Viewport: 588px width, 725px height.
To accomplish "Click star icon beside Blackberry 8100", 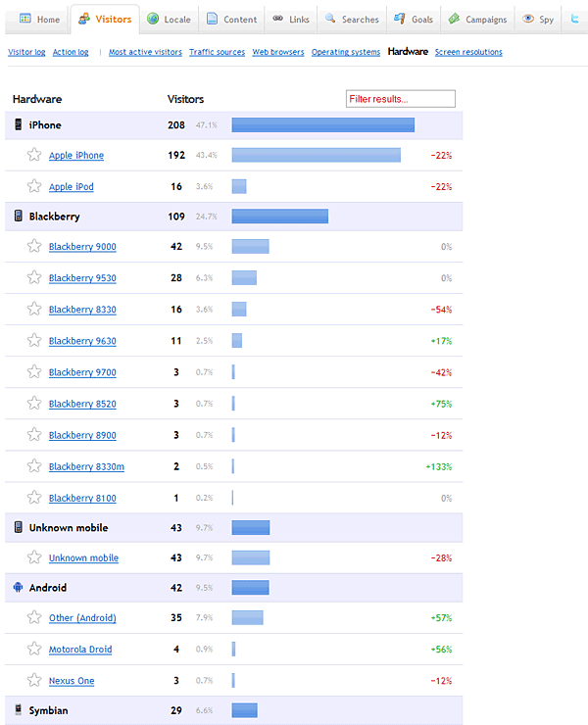I will click(x=34, y=498).
